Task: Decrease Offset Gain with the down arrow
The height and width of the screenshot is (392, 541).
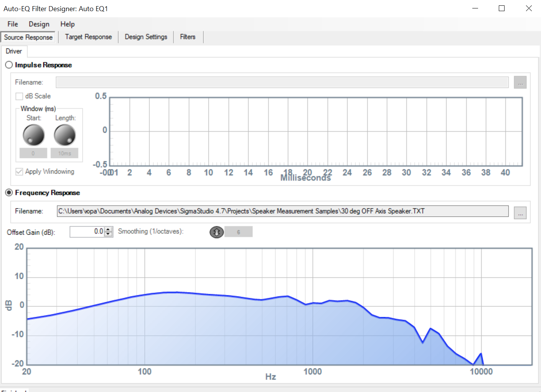Action: click(109, 234)
